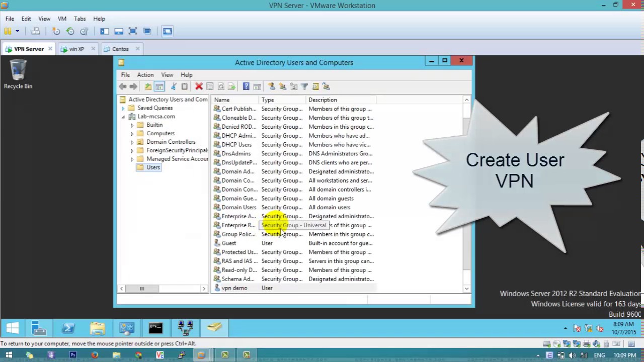Open the VMware File menu

pos(10,19)
